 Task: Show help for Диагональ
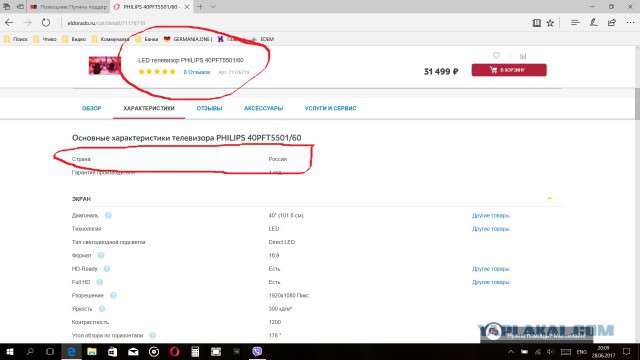(108, 215)
